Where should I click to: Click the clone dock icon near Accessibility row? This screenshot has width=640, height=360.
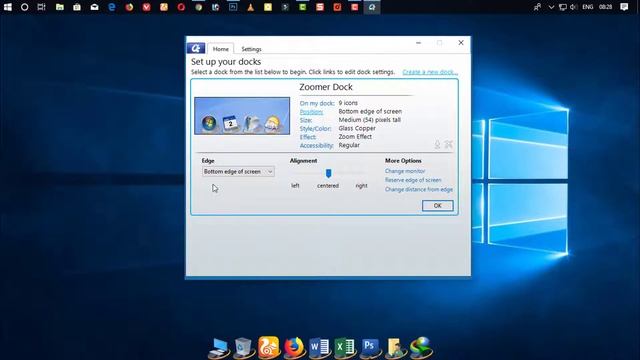437,144
